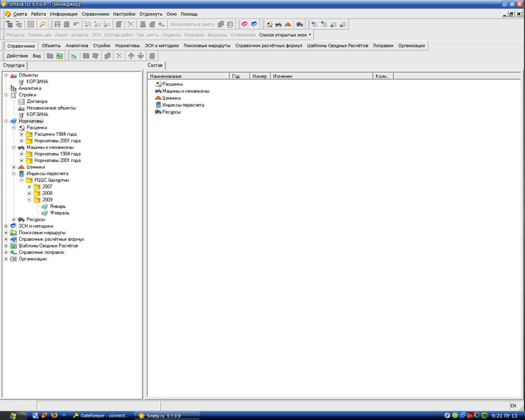Sort by Наименование column header

pyautogui.click(x=189, y=76)
